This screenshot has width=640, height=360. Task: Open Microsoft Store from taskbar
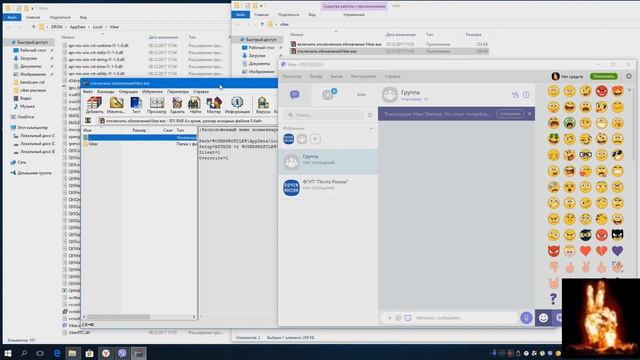click(x=89, y=353)
